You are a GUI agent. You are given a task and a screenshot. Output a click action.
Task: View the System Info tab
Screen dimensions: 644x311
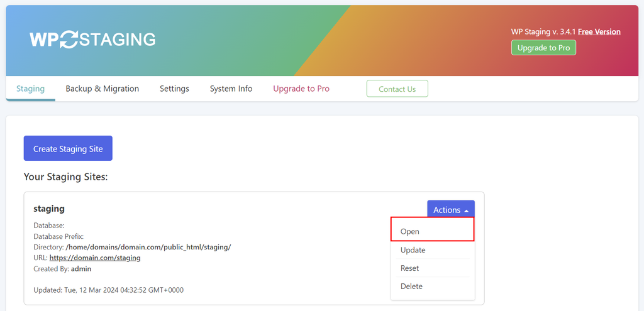point(231,89)
